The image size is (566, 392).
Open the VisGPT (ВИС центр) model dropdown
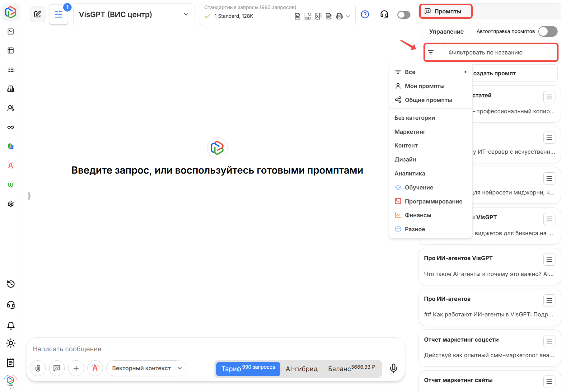[x=134, y=14]
